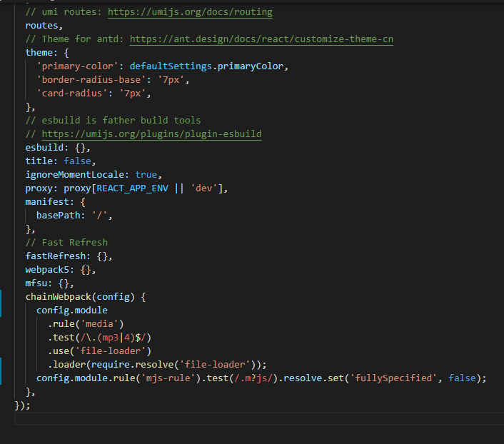Click the closing '});' line
Screen dimensions: 504x444
(x=23, y=405)
